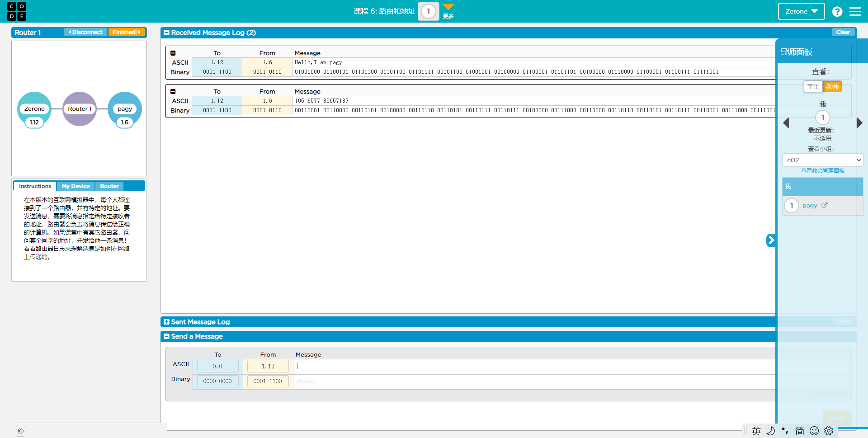Click the '105 6577 80657189' message text
This screenshot has width=868, height=438.
click(321, 101)
